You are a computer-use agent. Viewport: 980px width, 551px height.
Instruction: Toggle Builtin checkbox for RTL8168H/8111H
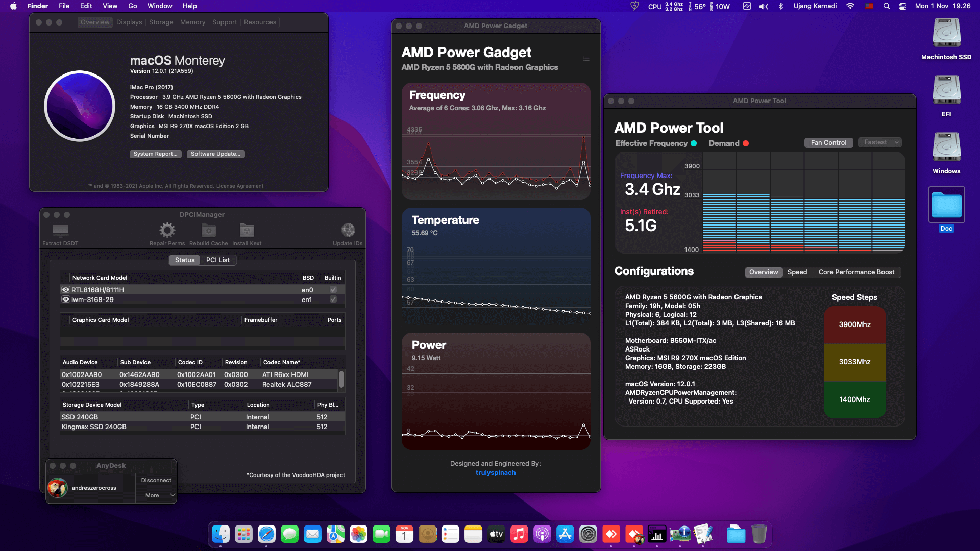coord(333,290)
